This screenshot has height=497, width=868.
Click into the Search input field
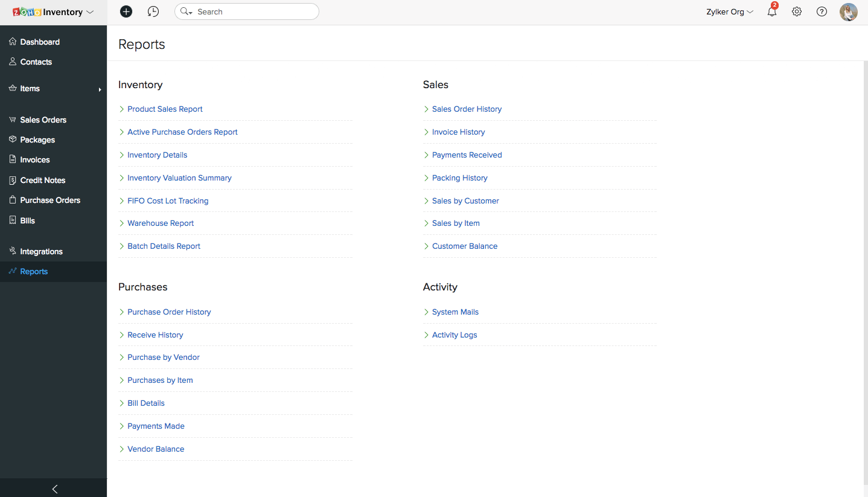coord(254,11)
